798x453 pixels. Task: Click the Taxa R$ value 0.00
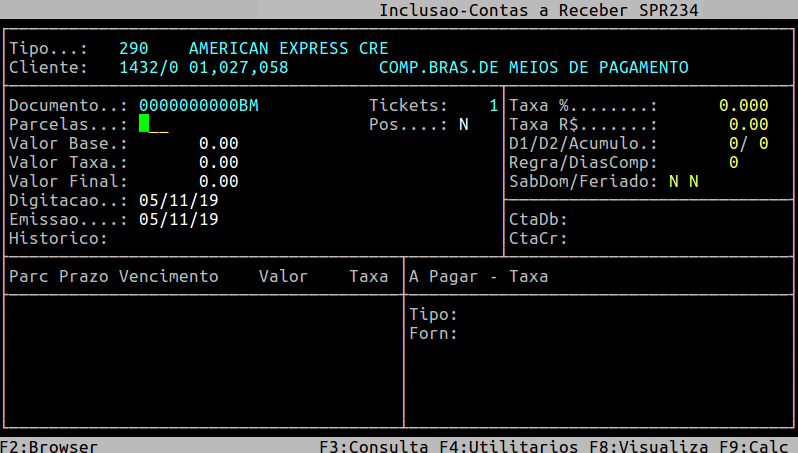[748, 124]
